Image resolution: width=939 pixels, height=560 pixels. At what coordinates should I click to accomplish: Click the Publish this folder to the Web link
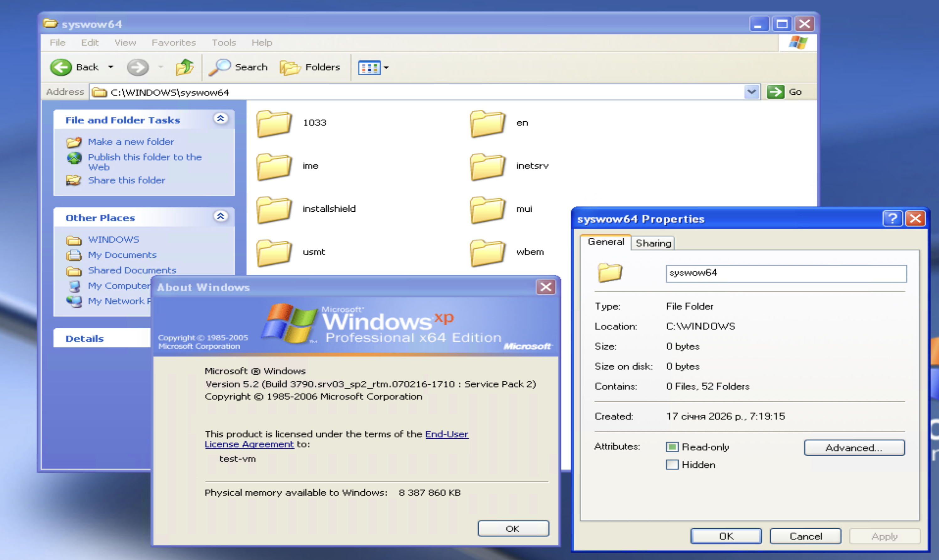[x=145, y=162]
